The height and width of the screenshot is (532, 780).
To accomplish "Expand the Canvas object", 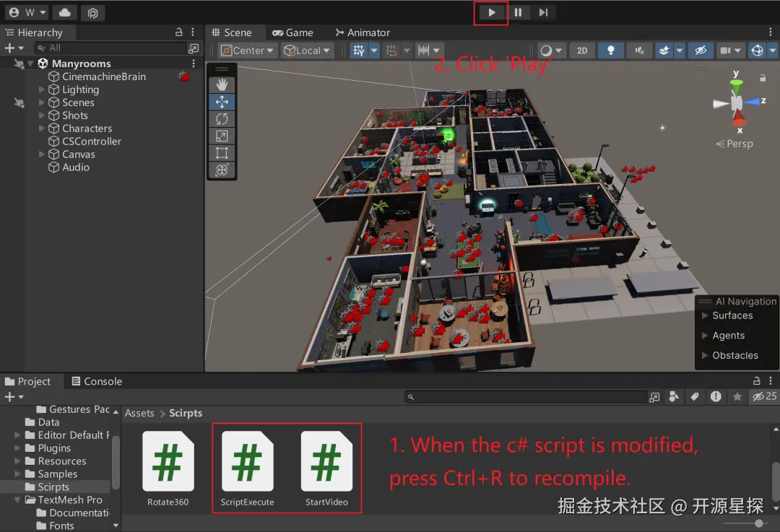I will coord(42,154).
